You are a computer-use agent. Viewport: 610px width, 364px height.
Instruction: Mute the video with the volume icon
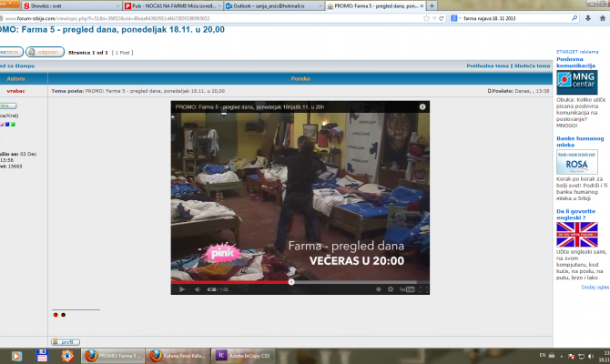pos(197,288)
